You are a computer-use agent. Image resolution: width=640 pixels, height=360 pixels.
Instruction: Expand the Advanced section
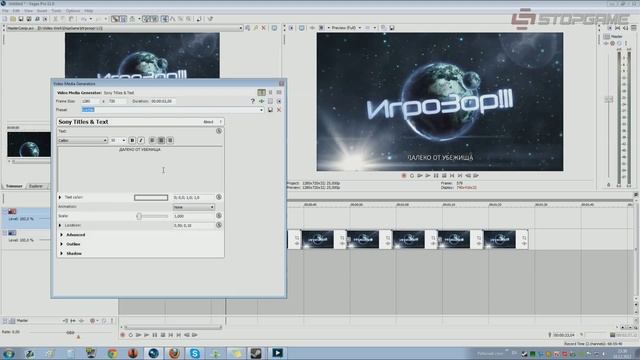[x=62, y=235]
